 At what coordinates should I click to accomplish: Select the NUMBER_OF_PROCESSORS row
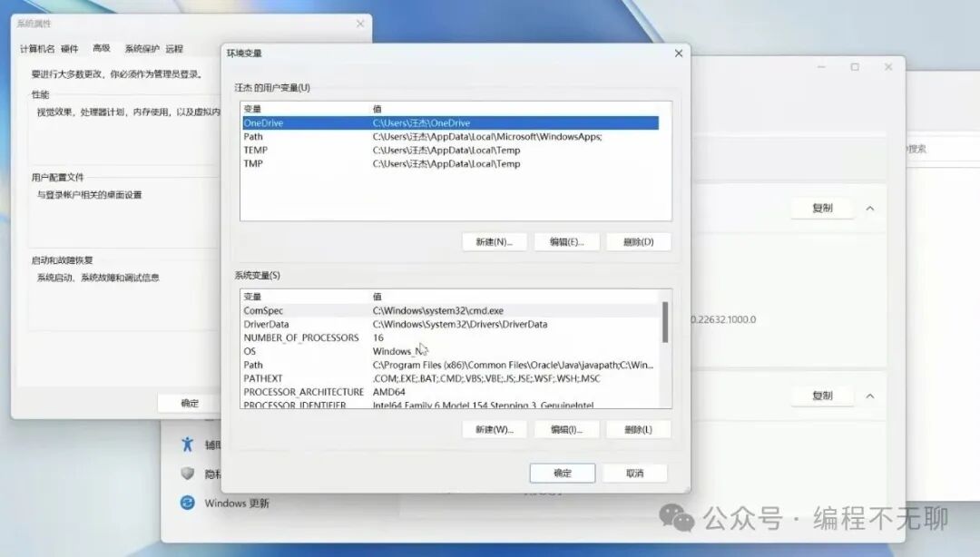pyautogui.click(x=450, y=337)
